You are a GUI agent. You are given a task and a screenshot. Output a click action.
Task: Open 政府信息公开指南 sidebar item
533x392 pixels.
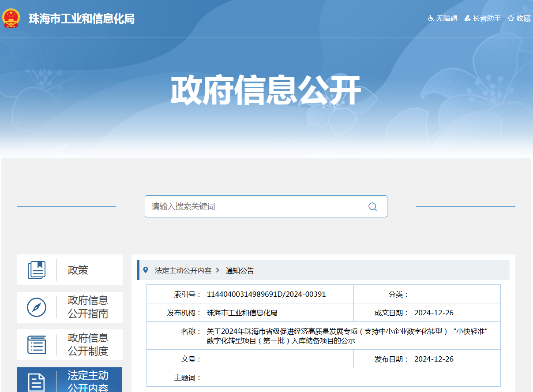pos(88,307)
